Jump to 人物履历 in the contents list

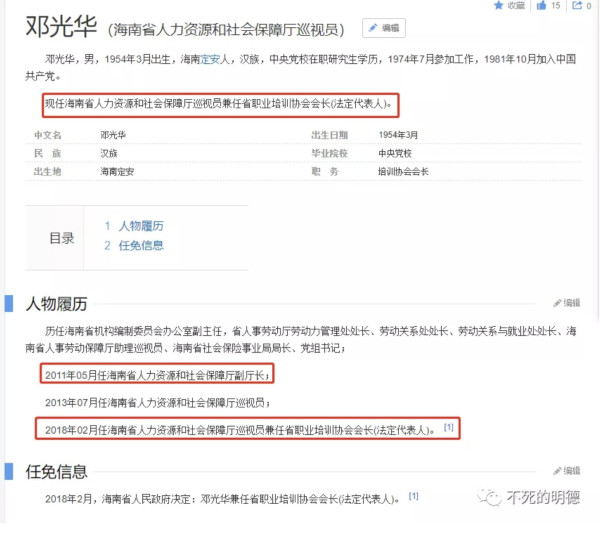tap(141, 226)
